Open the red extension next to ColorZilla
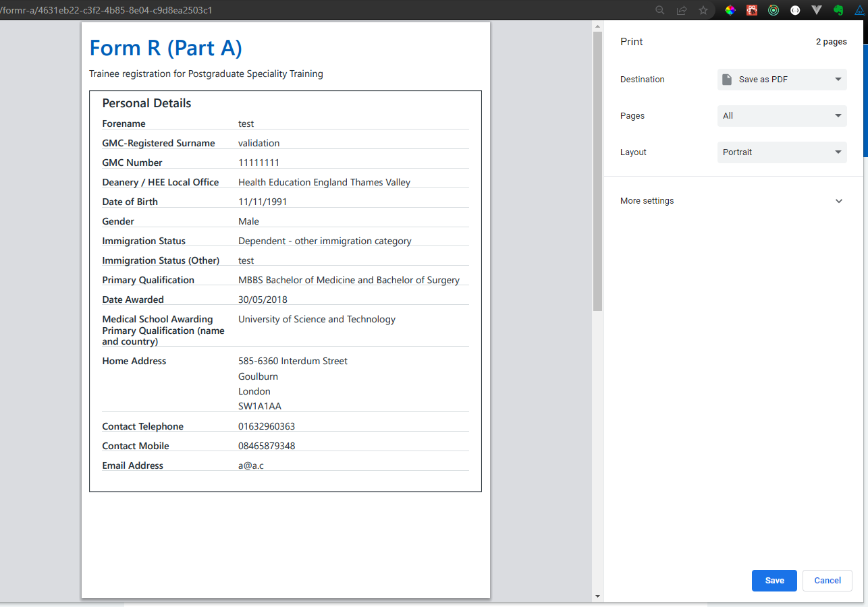The image size is (868, 607). pos(752,10)
